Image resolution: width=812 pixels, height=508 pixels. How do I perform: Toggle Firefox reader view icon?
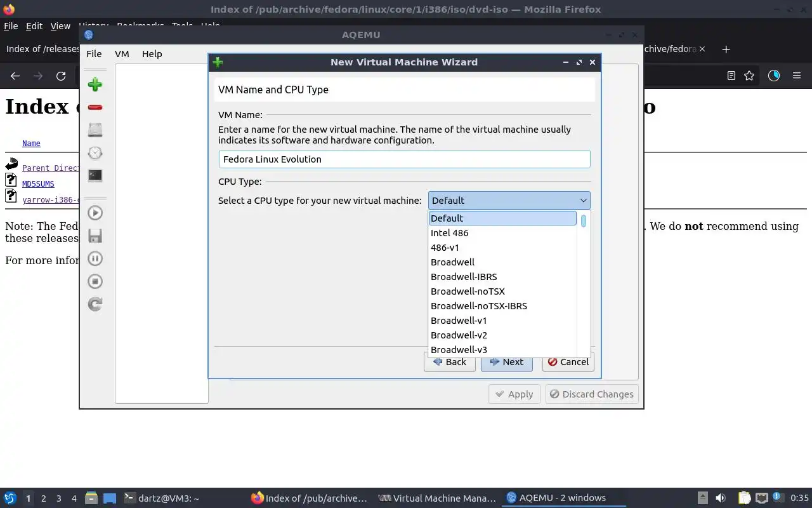[731, 76]
